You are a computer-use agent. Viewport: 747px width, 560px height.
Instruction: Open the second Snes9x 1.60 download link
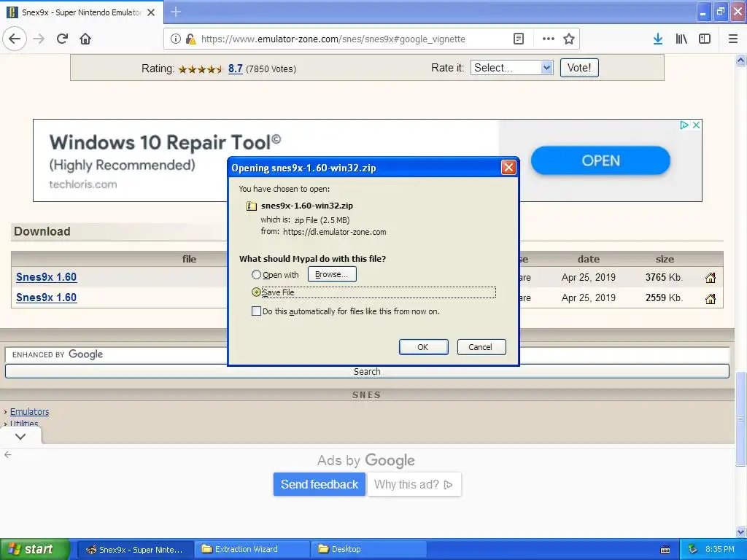click(46, 297)
